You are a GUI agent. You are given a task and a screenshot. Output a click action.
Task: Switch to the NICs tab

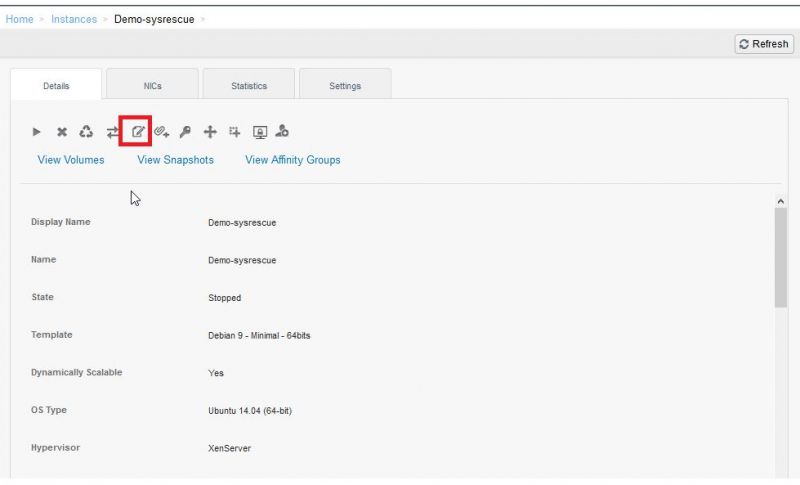[152, 86]
